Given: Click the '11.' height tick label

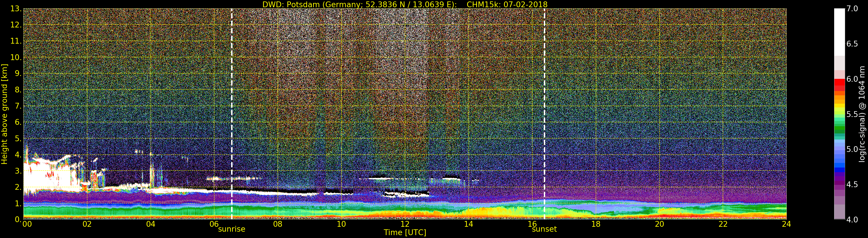Looking at the screenshot, I should pyautogui.click(x=16, y=41).
